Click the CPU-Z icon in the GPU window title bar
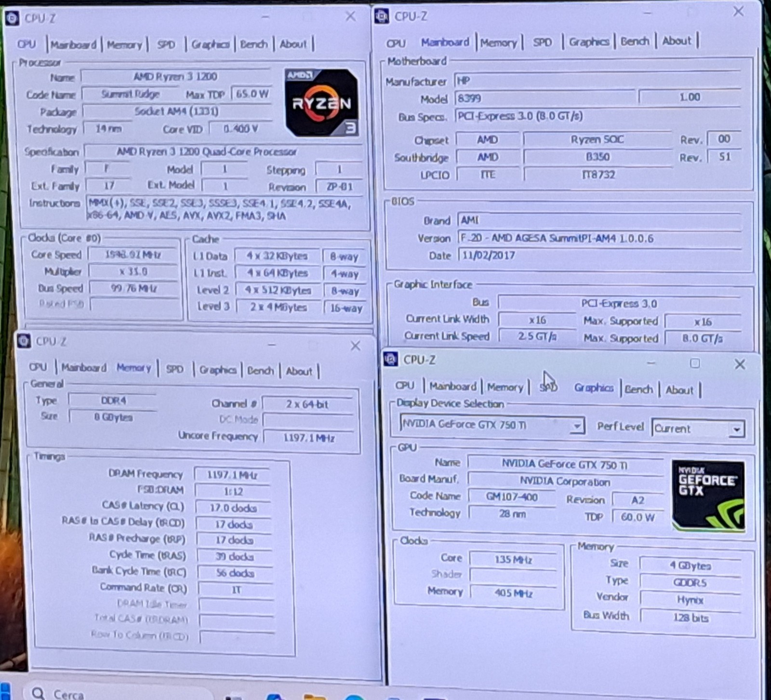The width and height of the screenshot is (771, 700). coord(391,359)
